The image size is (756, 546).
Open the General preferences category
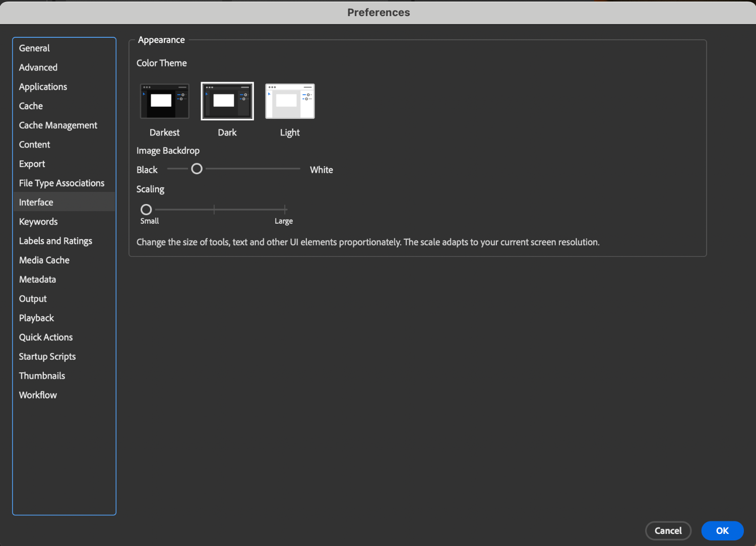point(34,48)
